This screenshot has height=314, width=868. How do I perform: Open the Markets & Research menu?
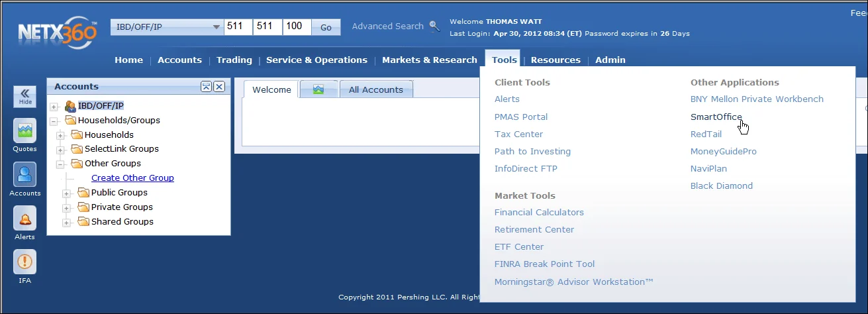[x=430, y=60]
